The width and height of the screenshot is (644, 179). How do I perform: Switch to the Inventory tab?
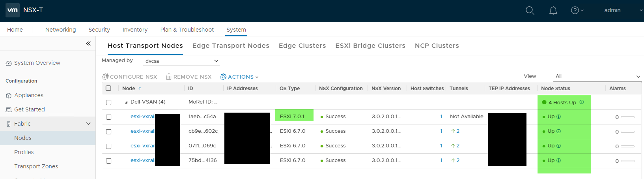pyautogui.click(x=135, y=30)
